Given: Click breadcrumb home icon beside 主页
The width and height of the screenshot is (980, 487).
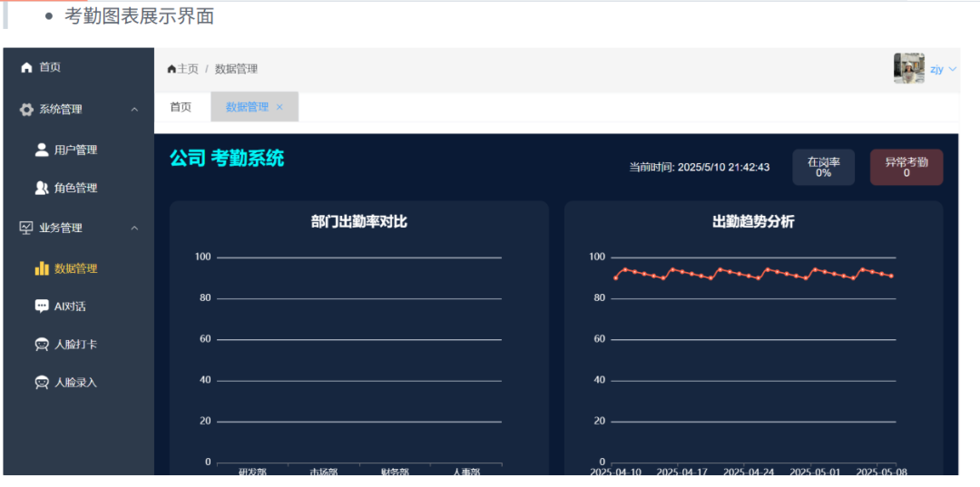Looking at the screenshot, I should (x=171, y=69).
